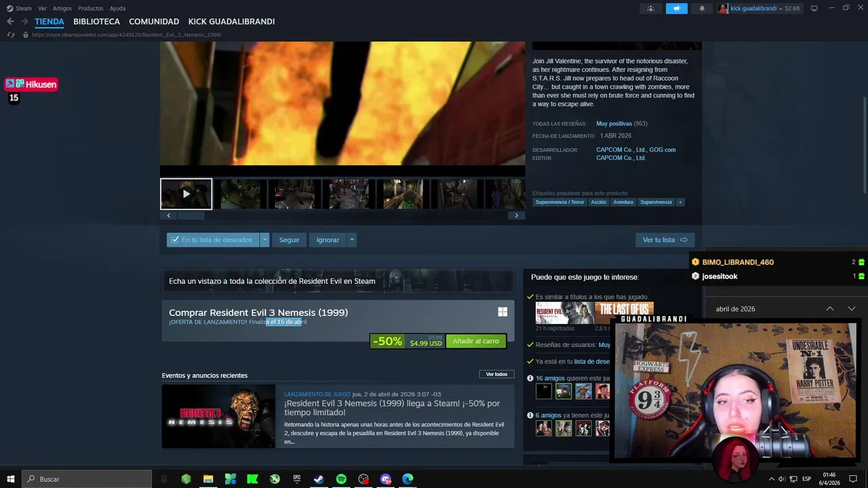The height and width of the screenshot is (488, 868).
Task: Open the Productos menu
Action: click(90, 8)
